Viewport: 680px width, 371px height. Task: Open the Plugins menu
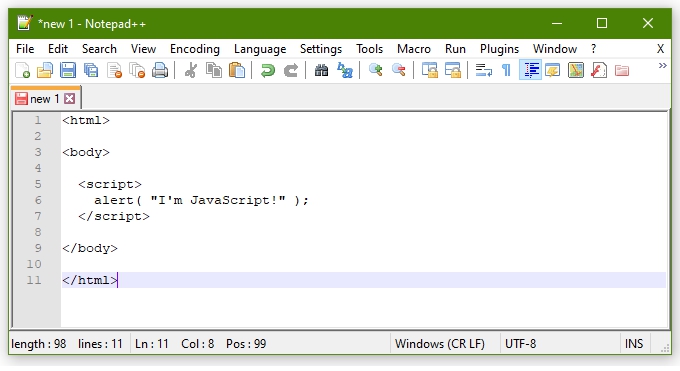[x=499, y=49]
